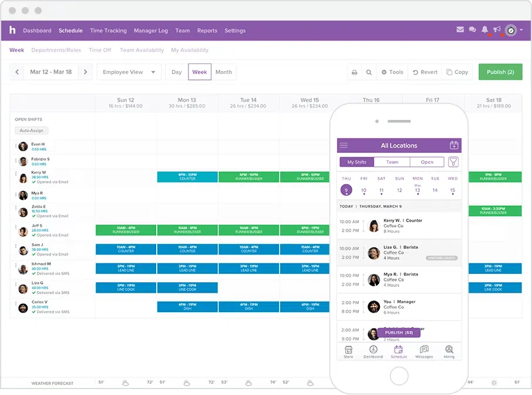Click the Revert button

[x=425, y=72]
